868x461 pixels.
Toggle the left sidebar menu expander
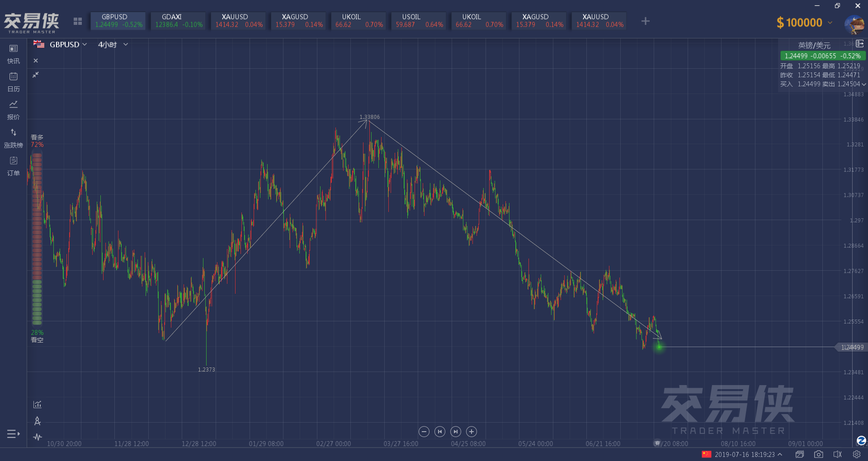pyautogui.click(x=14, y=434)
